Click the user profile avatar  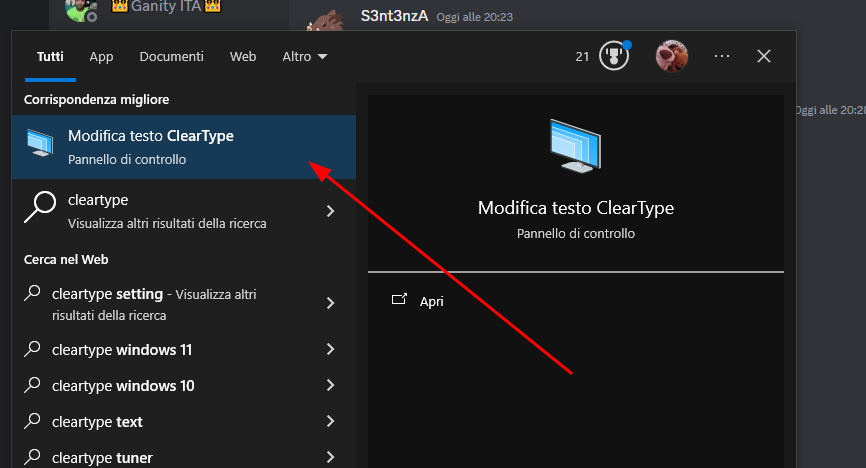point(671,56)
